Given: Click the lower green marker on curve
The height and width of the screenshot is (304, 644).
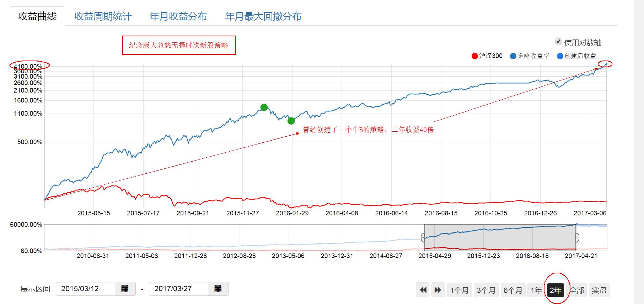Looking at the screenshot, I should 291,121.
